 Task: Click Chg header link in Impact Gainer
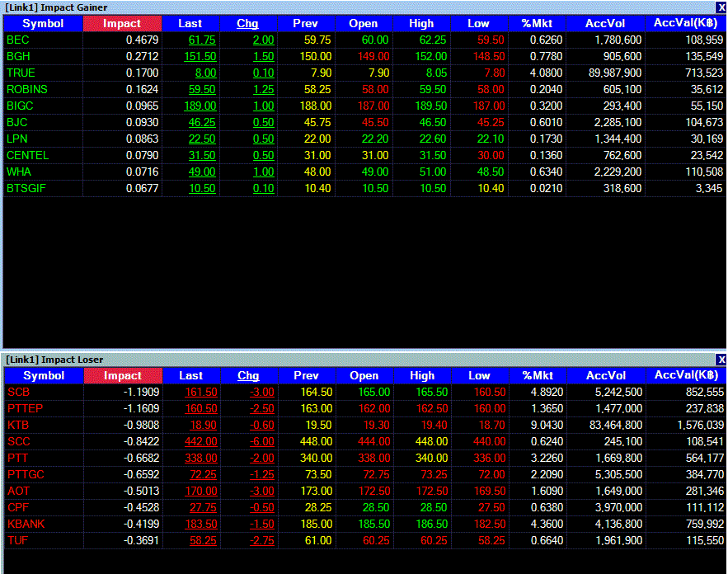coord(247,24)
